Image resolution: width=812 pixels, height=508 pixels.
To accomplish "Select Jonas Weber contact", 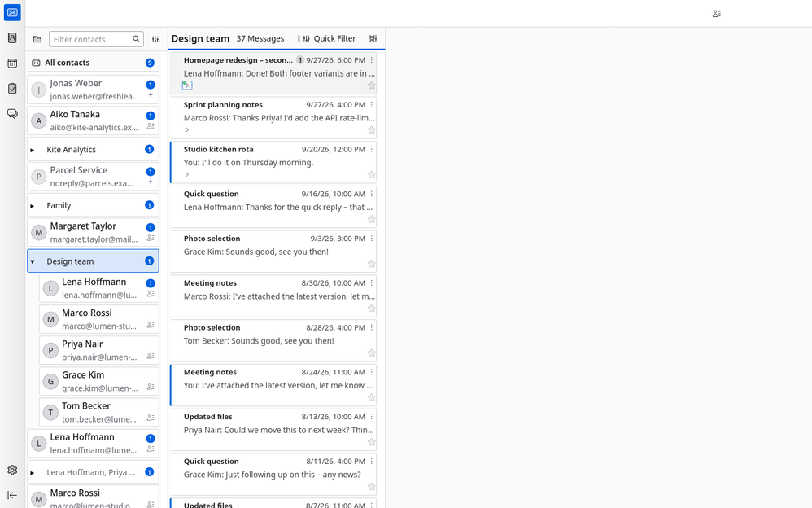I will coord(93,90).
